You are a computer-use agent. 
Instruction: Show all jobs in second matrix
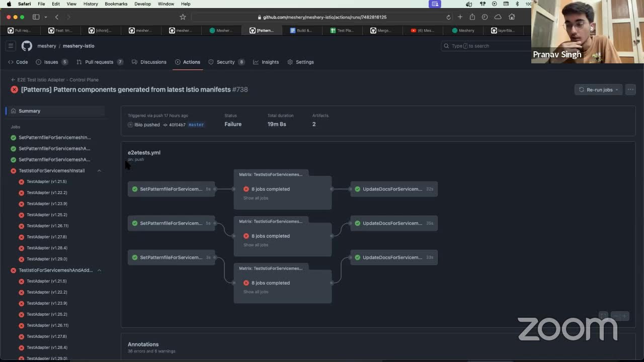pos(256,245)
